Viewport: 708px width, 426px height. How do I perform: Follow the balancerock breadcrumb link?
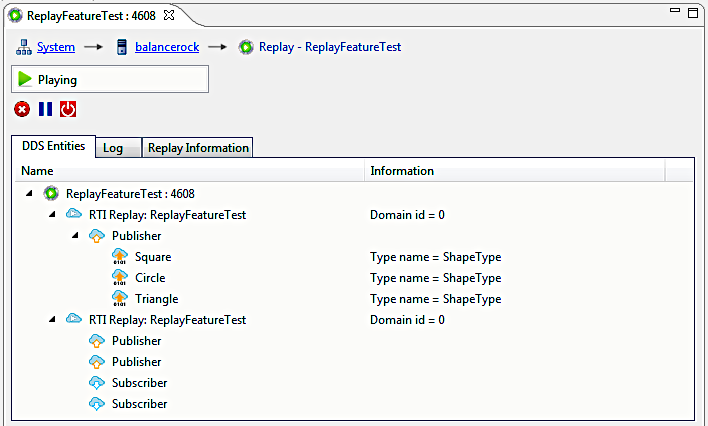tap(167, 47)
